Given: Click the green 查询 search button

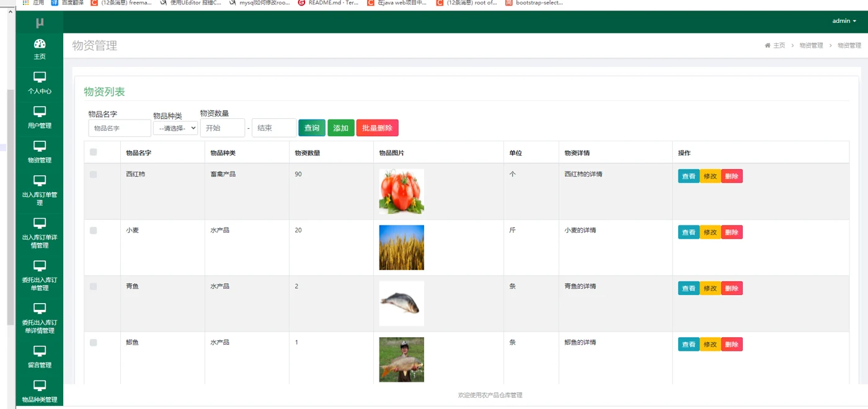Looking at the screenshot, I should [312, 128].
